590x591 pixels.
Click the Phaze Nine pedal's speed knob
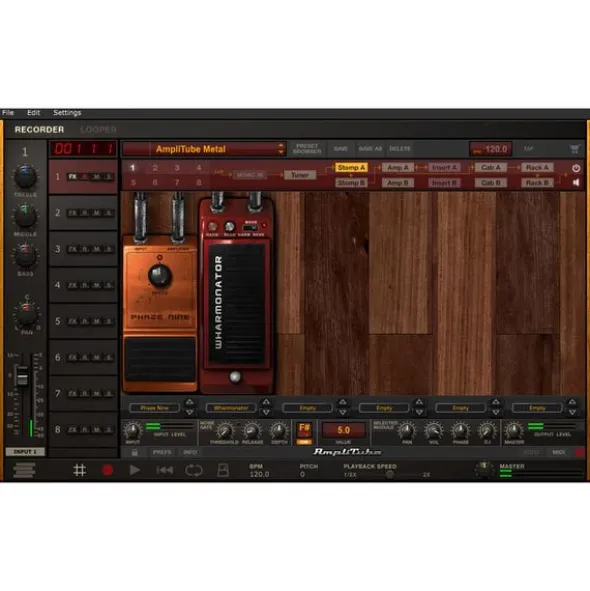[x=160, y=275]
